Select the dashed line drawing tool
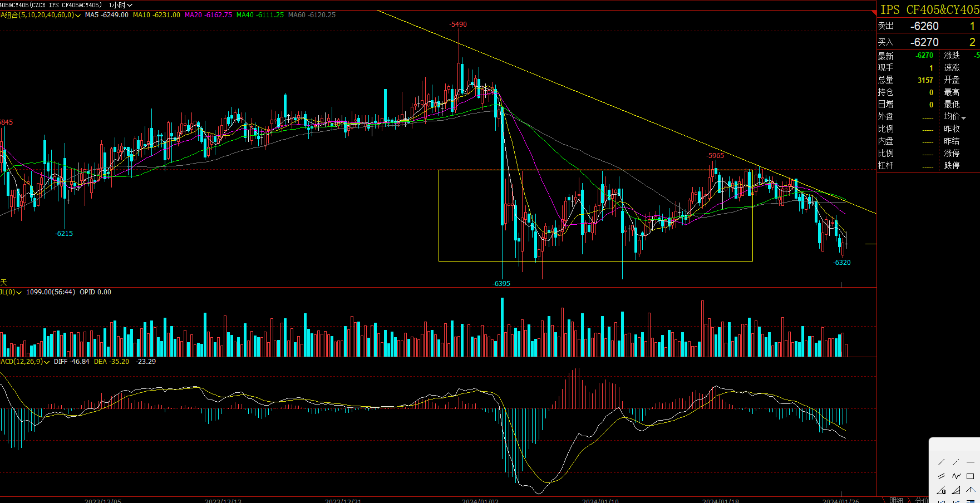The width and height of the screenshot is (980, 503). [956, 462]
